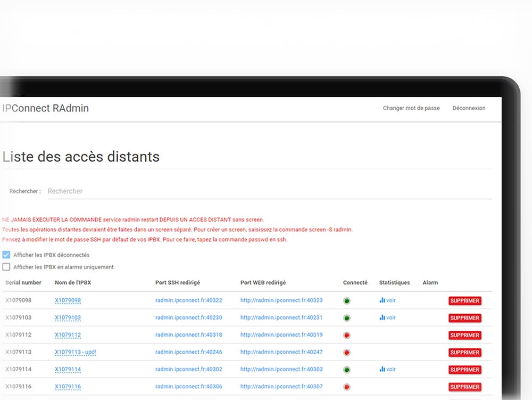Click the IPConnect RAdmin title
Viewport: 532px width, 400px height.
[x=45, y=108]
